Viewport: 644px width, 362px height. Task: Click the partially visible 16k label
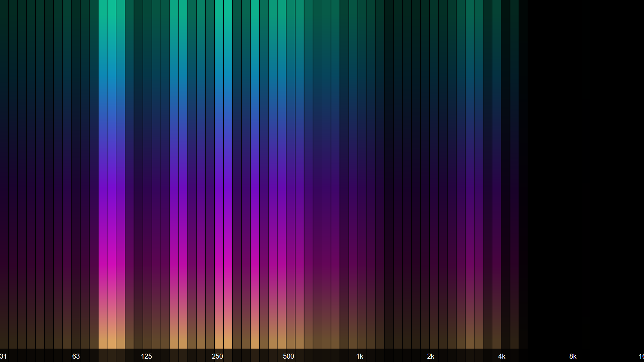click(641, 356)
